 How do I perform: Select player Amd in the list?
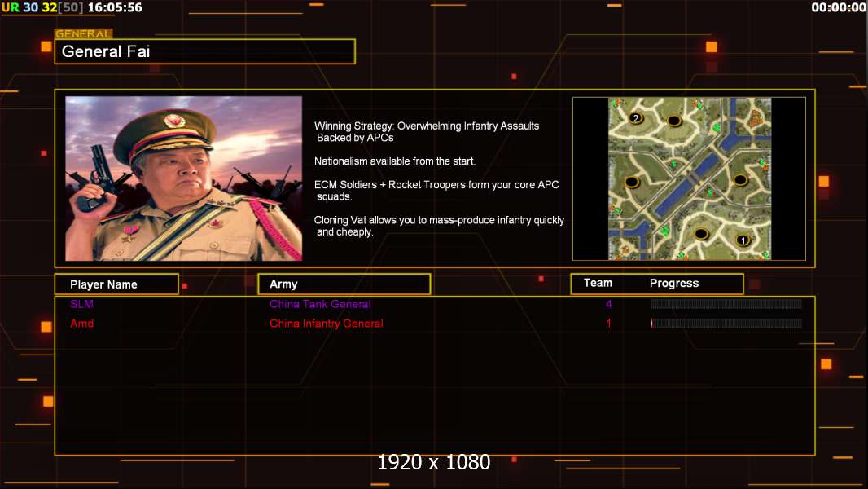pyautogui.click(x=82, y=324)
